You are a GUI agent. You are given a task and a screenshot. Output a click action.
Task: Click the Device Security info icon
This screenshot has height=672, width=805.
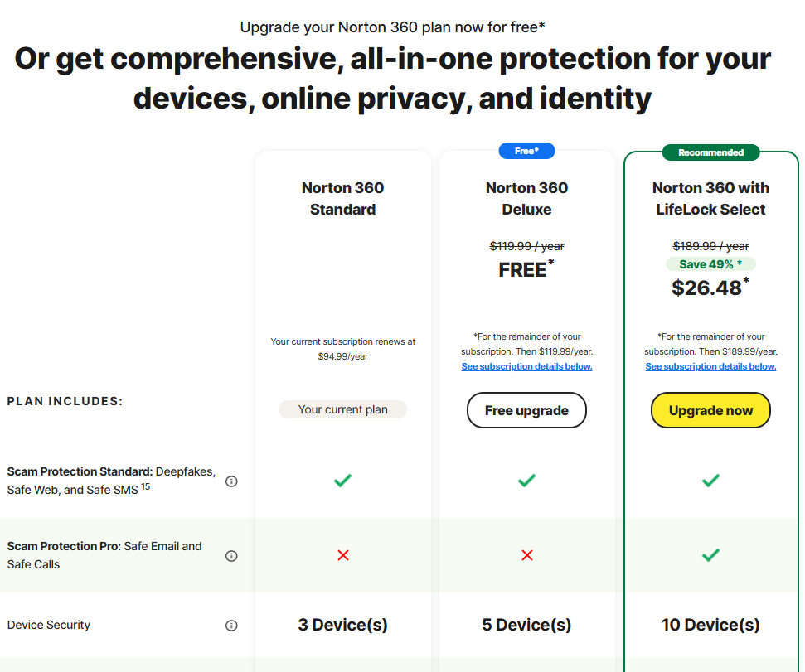pos(231,626)
